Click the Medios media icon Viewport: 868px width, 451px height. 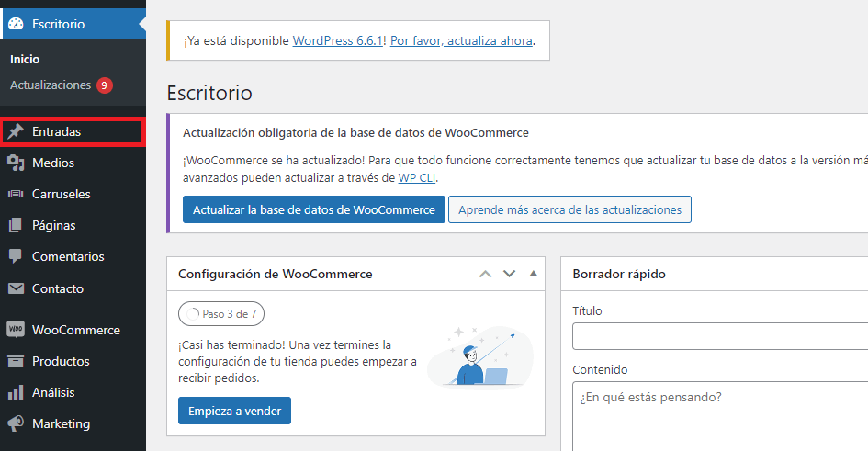16,163
